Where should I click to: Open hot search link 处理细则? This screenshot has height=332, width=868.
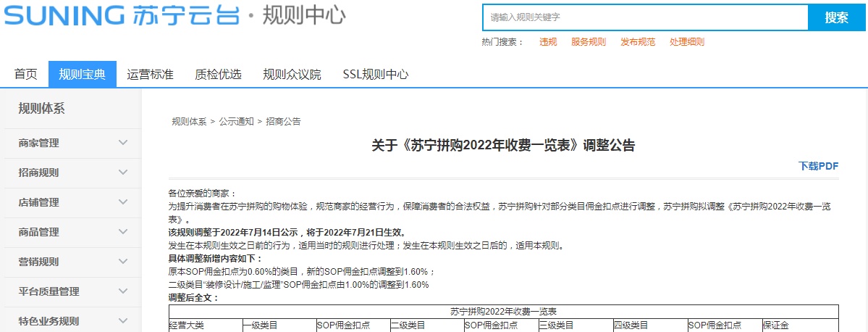coord(687,42)
